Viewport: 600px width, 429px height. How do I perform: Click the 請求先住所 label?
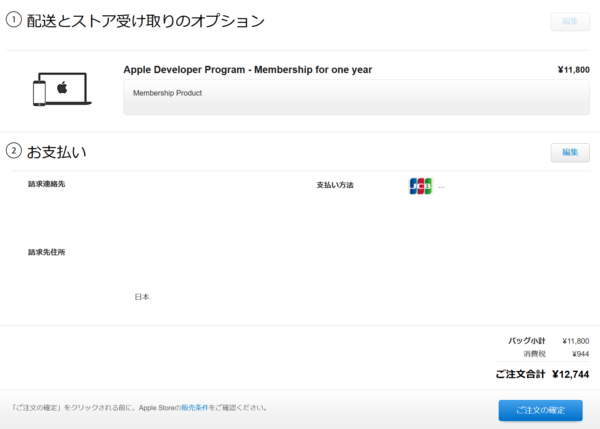coord(46,252)
